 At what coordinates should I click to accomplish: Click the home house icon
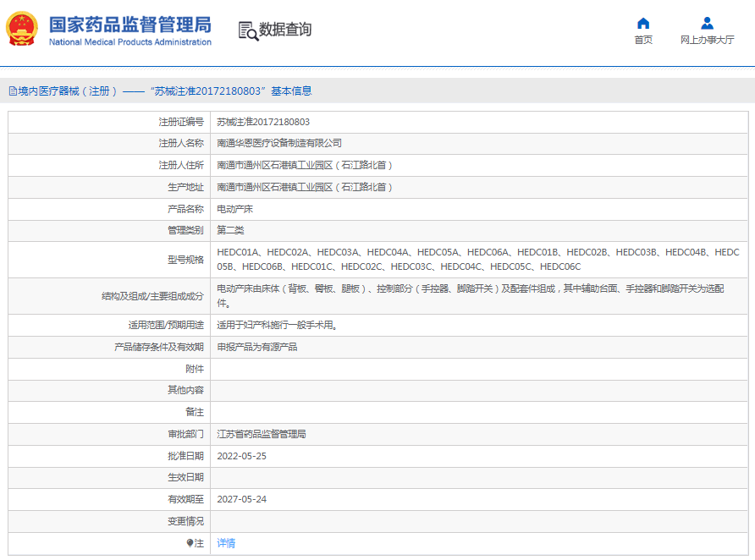click(643, 23)
